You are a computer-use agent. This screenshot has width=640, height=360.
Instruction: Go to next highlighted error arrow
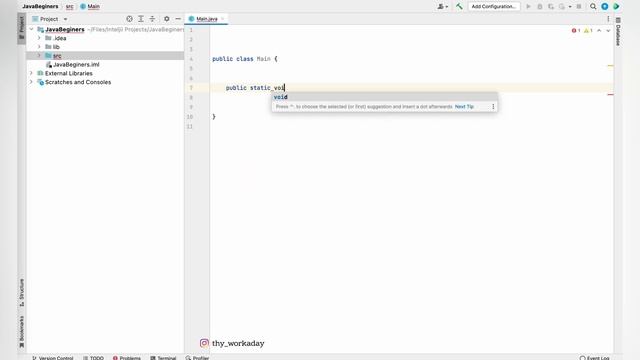pyautogui.click(x=608, y=31)
